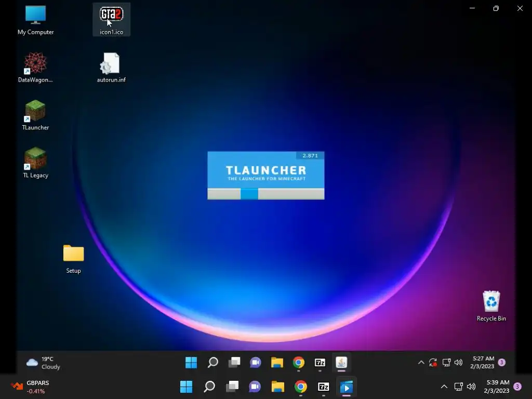Open Task View on the host taskbar
532x399 pixels.
(232, 387)
